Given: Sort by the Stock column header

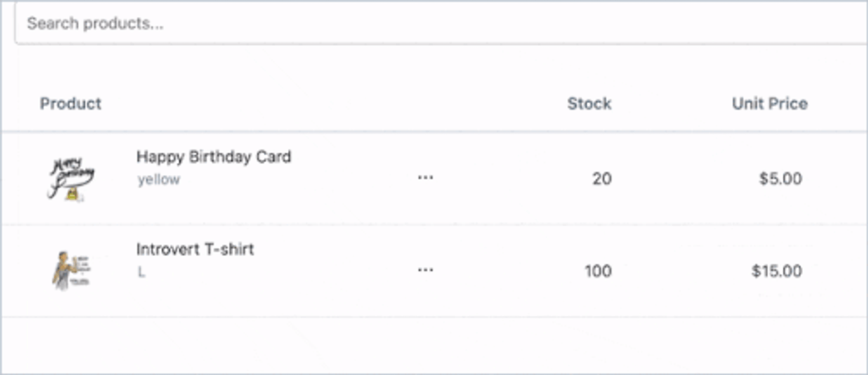Looking at the screenshot, I should pos(589,103).
